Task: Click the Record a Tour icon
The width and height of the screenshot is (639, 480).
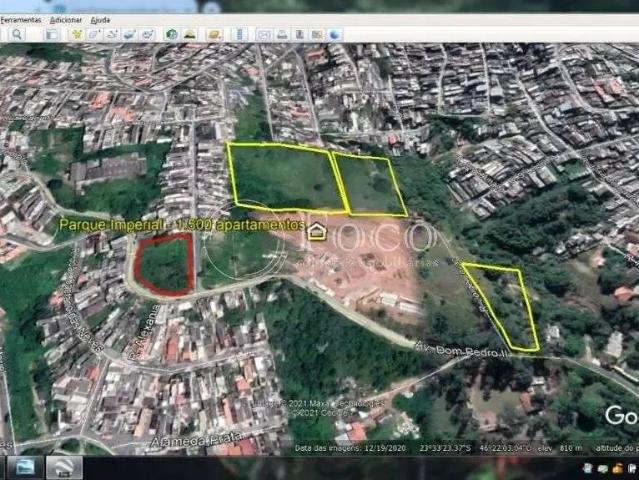Action: (148, 34)
